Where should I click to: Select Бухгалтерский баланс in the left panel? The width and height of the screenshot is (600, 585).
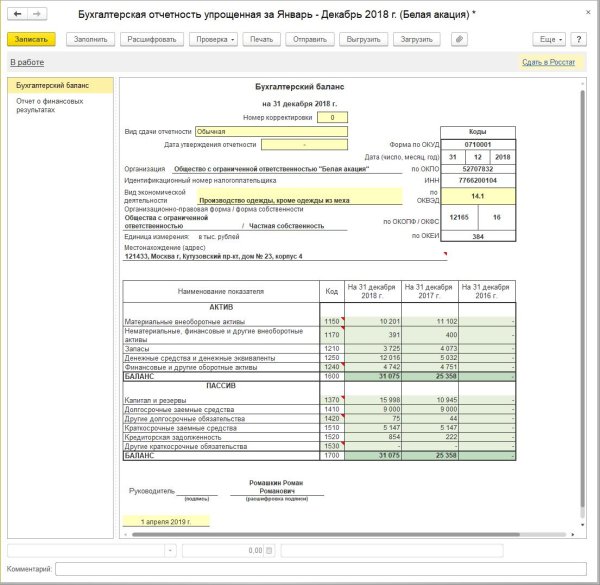pyautogui.click(x=50, y=88)
